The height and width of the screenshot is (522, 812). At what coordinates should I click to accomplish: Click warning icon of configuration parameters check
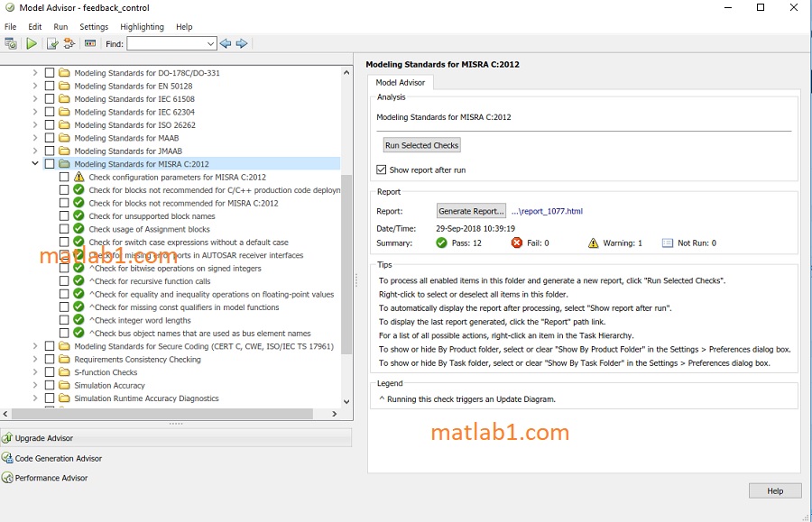(x=78, y=177)
